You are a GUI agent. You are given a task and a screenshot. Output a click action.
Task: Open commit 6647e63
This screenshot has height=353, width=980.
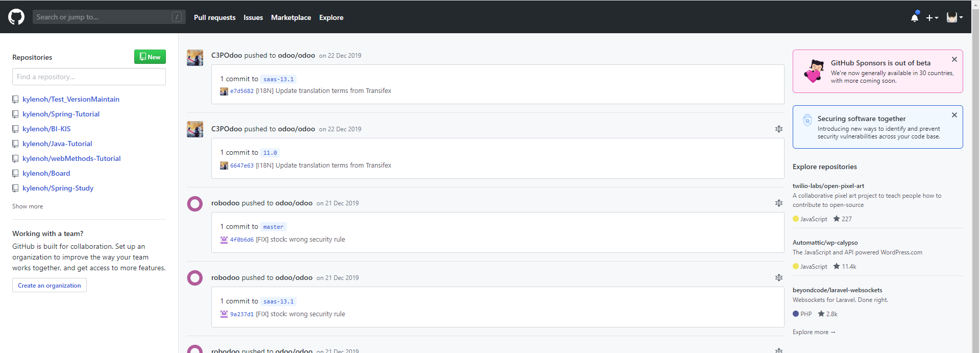point(242,166)
